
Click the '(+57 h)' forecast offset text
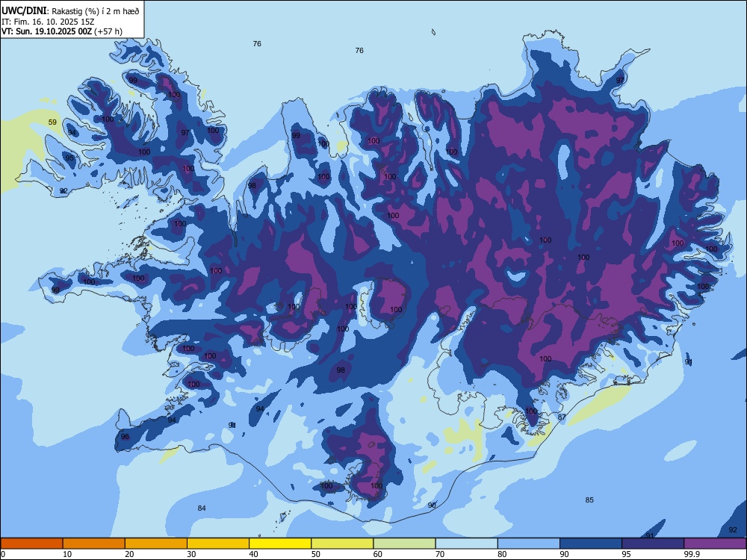(x=108, y=31)
